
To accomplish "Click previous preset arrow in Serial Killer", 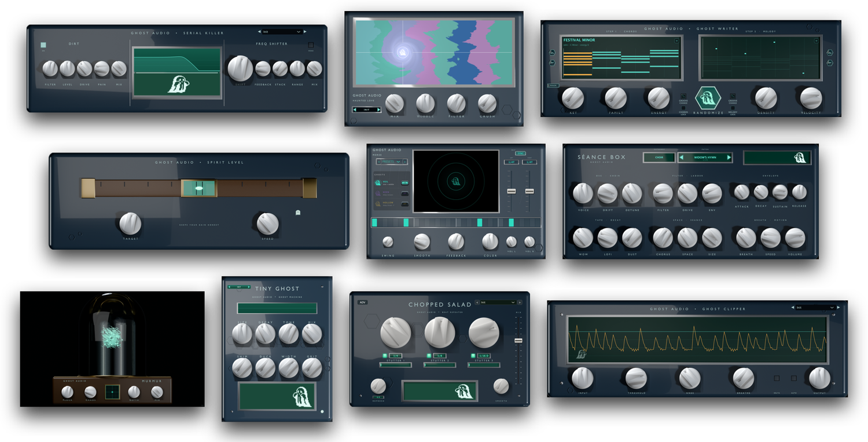I will pyautogui.click(x=259, y=32).
